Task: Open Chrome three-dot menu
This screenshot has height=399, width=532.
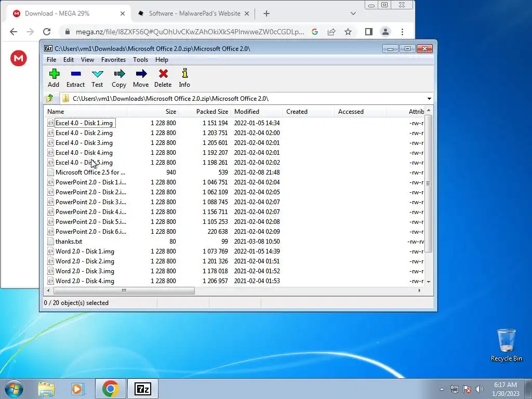Action: 403,32
